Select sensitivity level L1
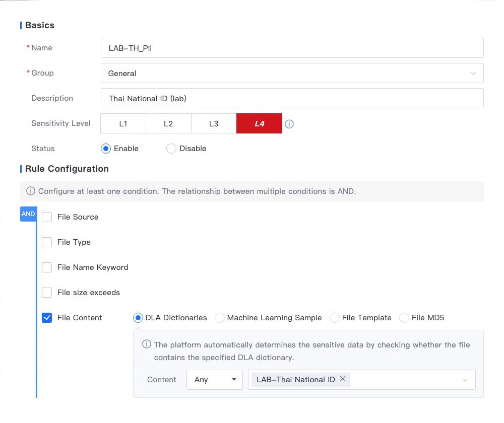The image size is (504, 423). 123,123
